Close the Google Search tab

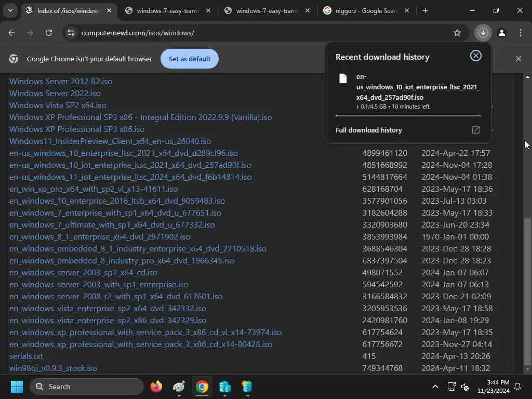(407, 10)
